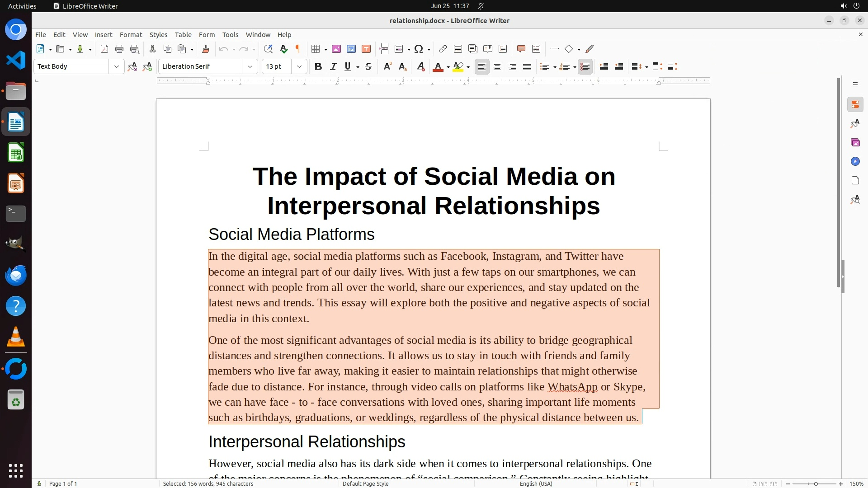Click the Clone Formatting paintbrush icon
The height and width of the screenshot is (488, 868).
coord(205,49)
